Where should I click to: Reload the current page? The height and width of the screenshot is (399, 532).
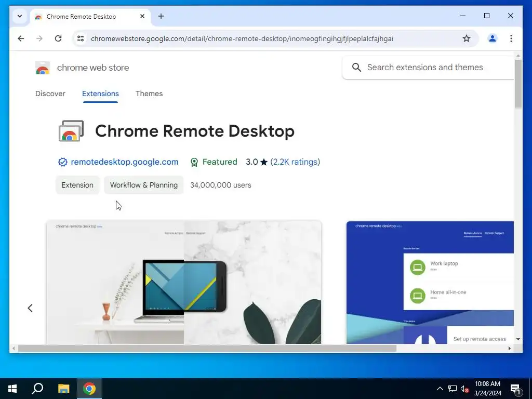click(58, 38)
